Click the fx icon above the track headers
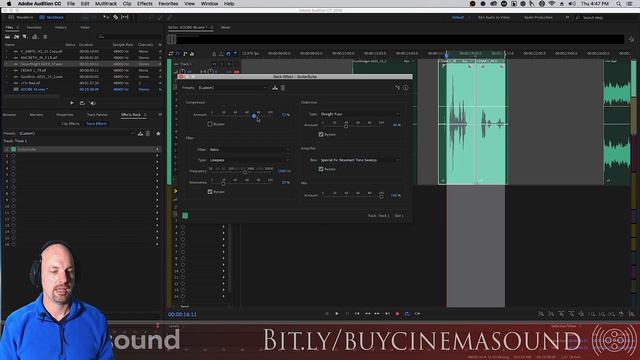This screenshot has width=640, height=360. tap(178, 53)
